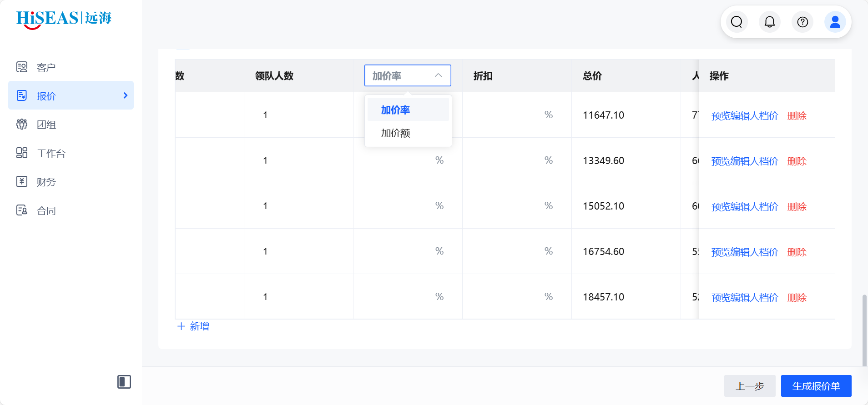Click 加价率 input in the 13349.60 row
This screenshot has height=405, width=868.
click(408, 160)
